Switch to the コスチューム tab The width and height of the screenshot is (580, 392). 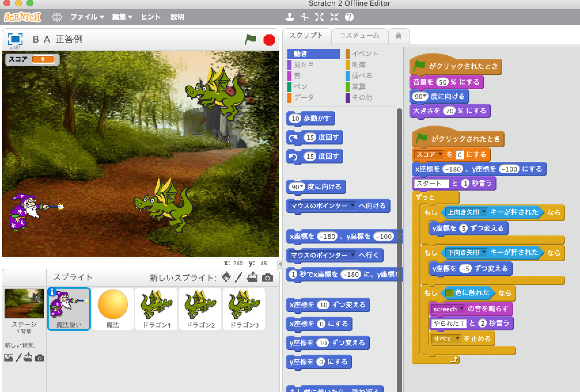(359, 36)
